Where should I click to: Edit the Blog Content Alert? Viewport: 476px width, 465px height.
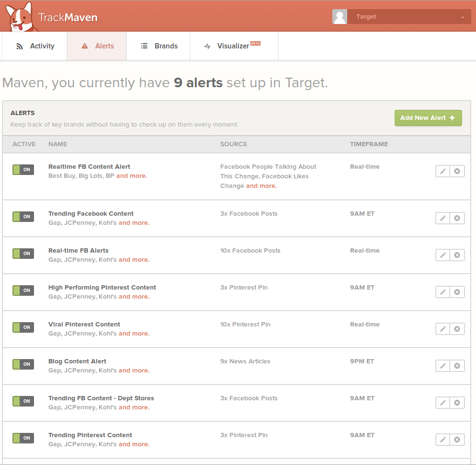point(442,366)
